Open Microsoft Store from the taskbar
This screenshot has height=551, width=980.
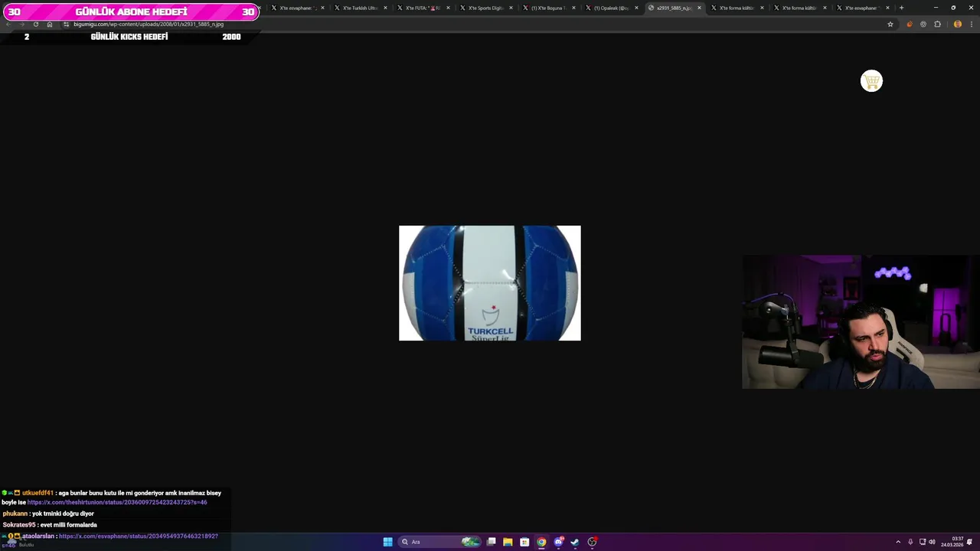(524, 542)
